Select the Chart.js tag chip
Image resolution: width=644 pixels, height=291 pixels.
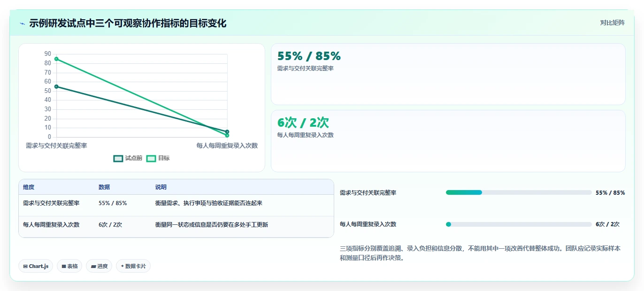[x=36, y=266]
